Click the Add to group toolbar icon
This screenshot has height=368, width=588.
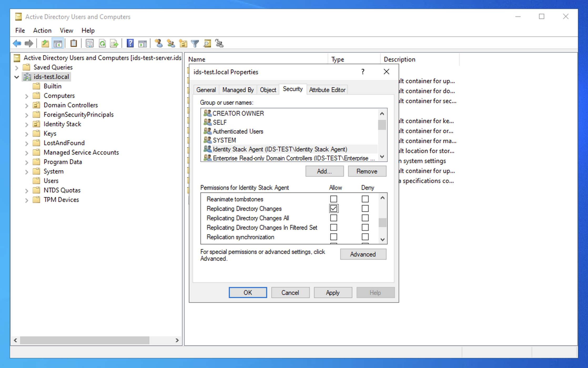219,43
